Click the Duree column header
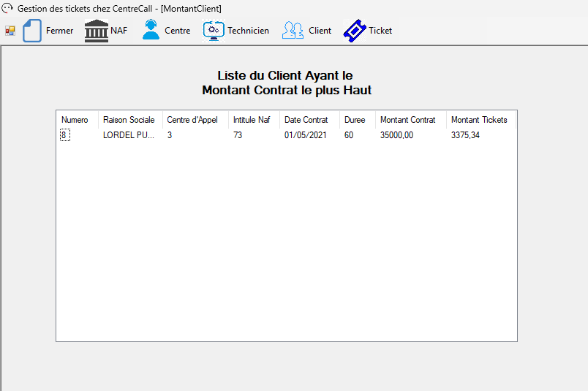Image resolution: width=588 pixels, height=391 pixels. tap(355, 120)
